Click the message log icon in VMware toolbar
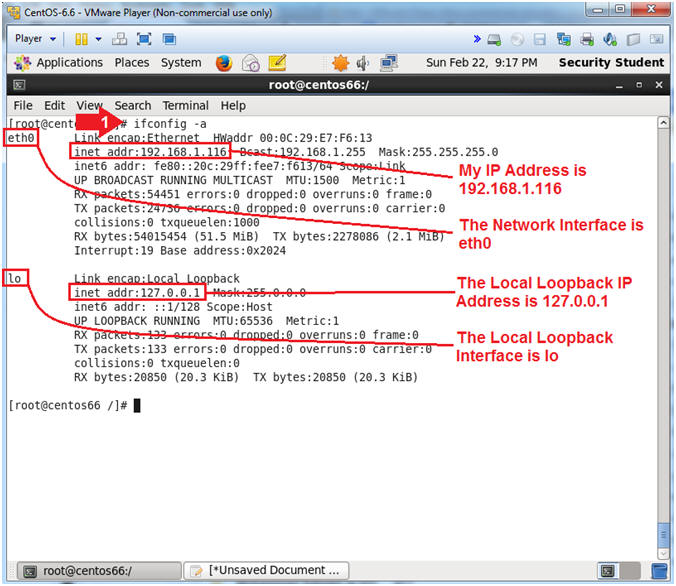Image resolution: width=676 pixels, height=586 pixels. pyautogui.click(x=657, y=40)
